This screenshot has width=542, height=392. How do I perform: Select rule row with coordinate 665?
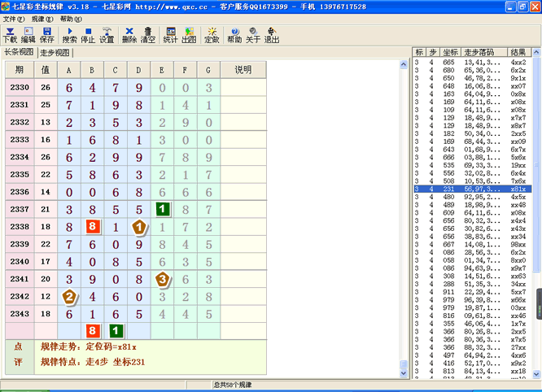point(473,62)
